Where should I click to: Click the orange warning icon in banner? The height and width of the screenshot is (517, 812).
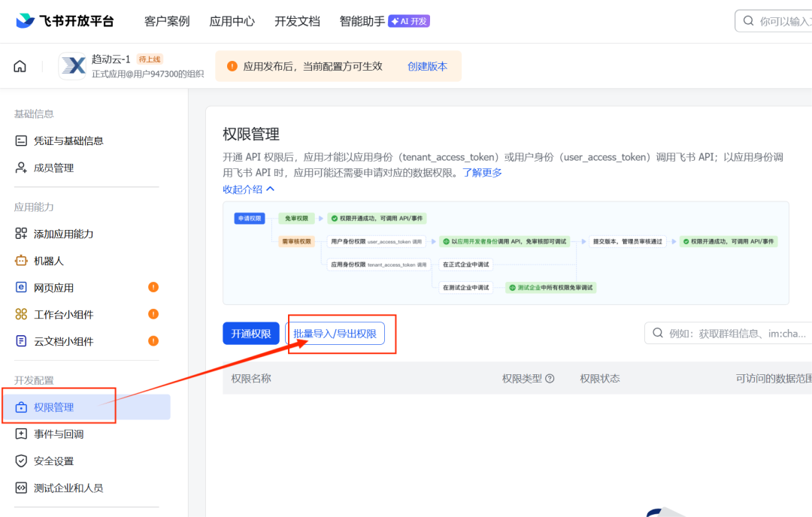pos(232,66)
